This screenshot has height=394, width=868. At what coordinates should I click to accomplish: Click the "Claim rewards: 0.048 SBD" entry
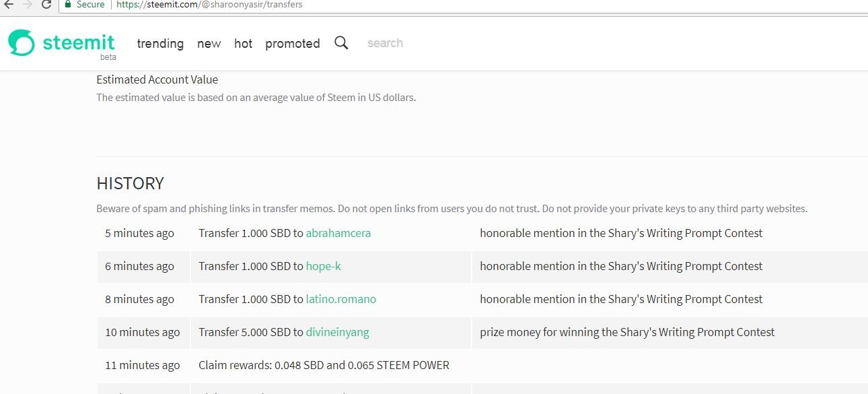click(324, 365)
